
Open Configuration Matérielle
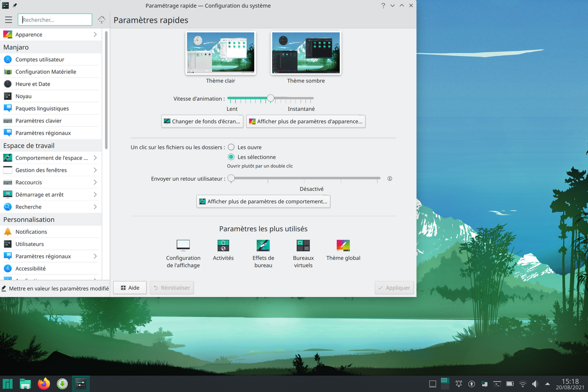pos(50,72)
